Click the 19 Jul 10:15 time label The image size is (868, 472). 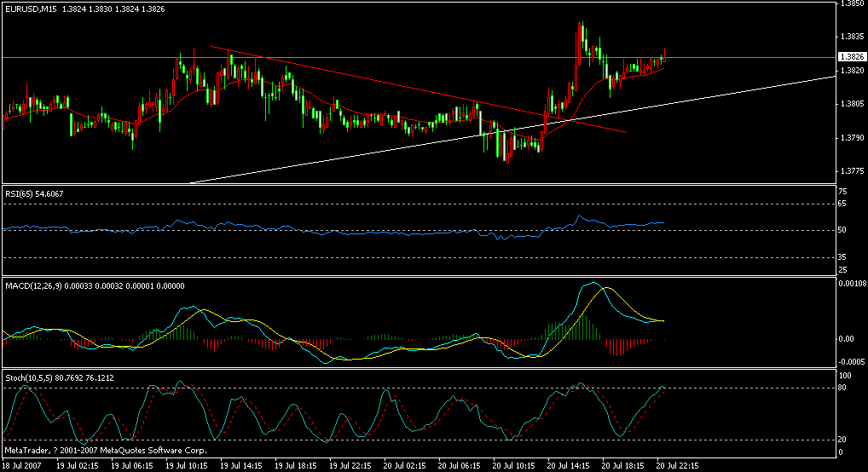(x=187, y=466)
